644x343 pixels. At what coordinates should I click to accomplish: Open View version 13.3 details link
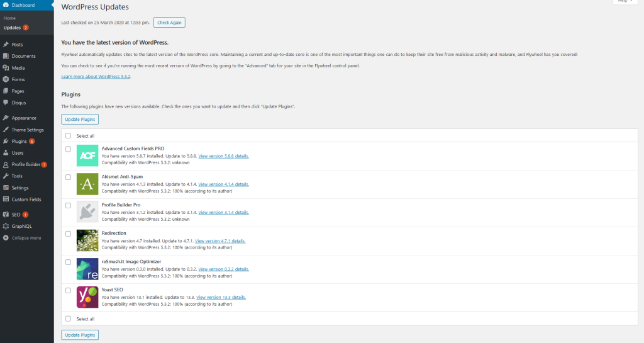click(x=221, y=298)
